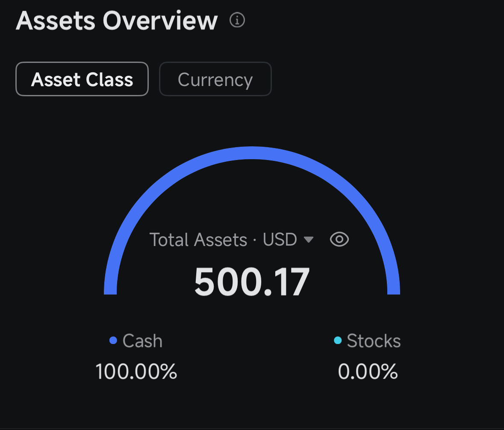Open the USD currency selector text

click(x=280, y=240)
